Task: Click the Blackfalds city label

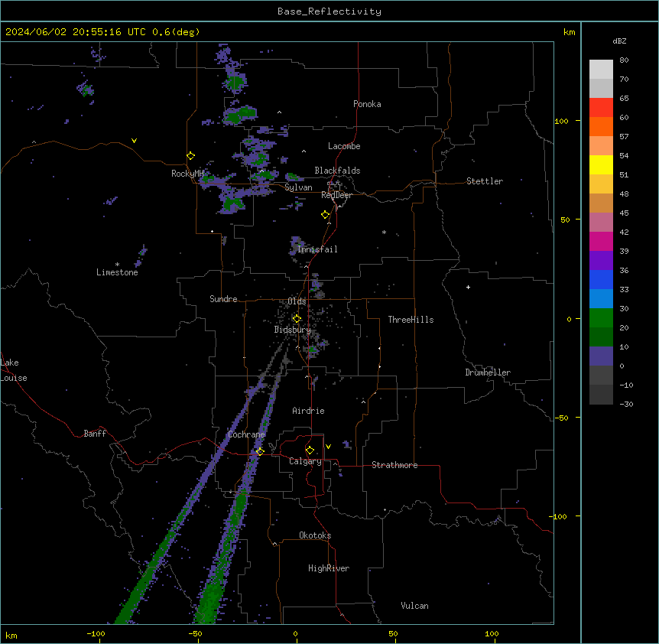Action: click(337, 171)
